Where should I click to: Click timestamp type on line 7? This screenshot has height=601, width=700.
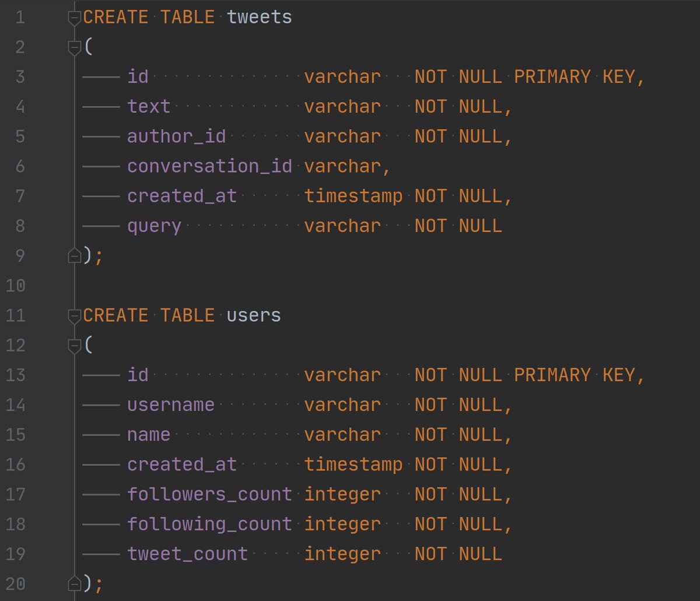tap(353, 196)
